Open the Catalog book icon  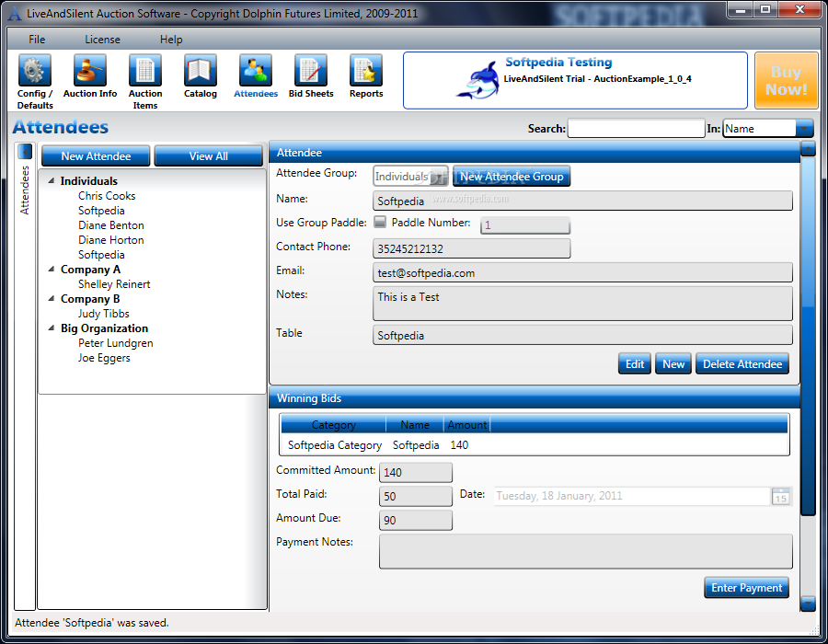point(201,70)
